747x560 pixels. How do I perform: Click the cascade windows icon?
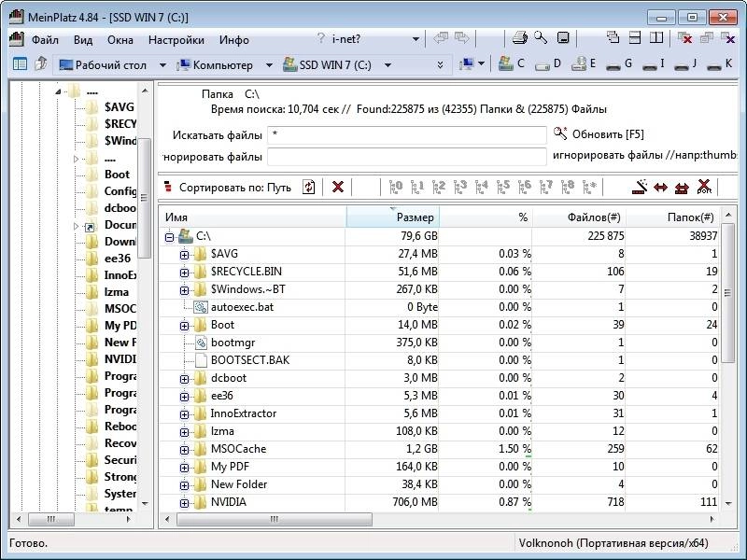613,37
